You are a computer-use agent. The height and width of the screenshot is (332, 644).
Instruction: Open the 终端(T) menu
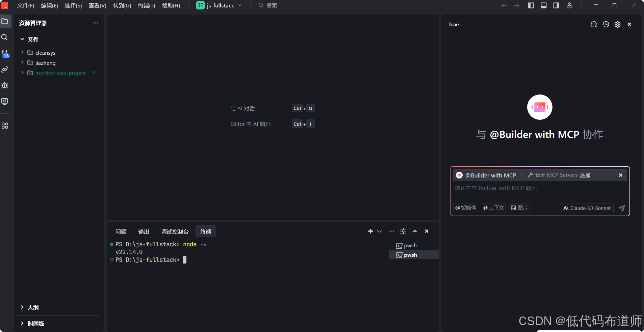(x=147, y=5)
